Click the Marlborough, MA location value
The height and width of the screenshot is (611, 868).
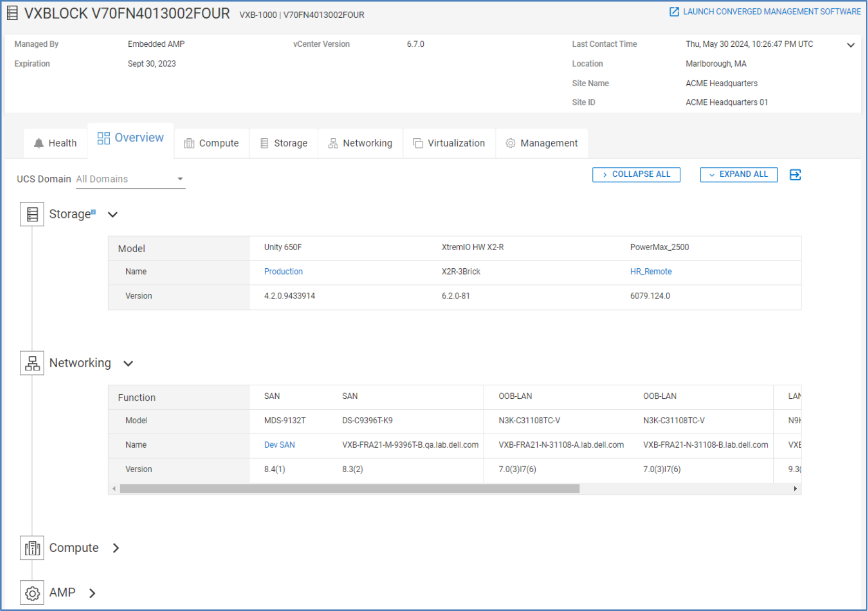(716, 64)
